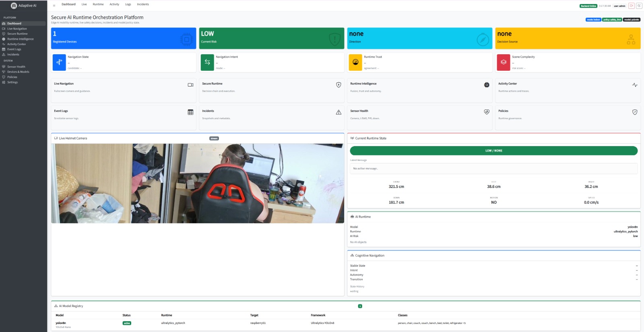Viewport: 644px width, 332px height.
Task: Click the raspberry01 target cell
Action: click(x=258, y=323)
